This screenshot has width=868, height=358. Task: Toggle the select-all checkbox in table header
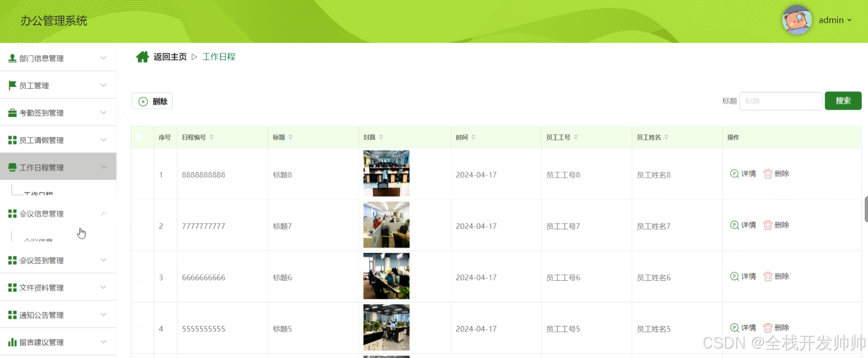point(139,137)
